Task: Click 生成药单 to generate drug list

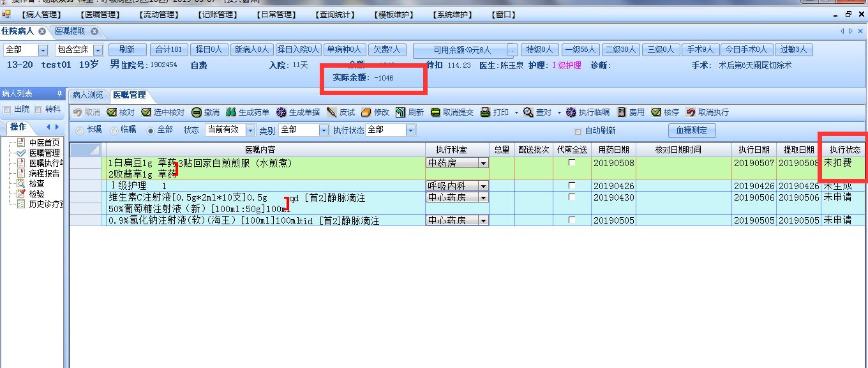Action: click(248, 112)
